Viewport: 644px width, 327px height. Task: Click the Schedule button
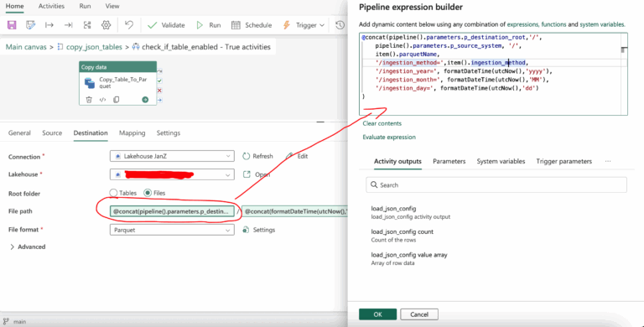coord(252,25)
